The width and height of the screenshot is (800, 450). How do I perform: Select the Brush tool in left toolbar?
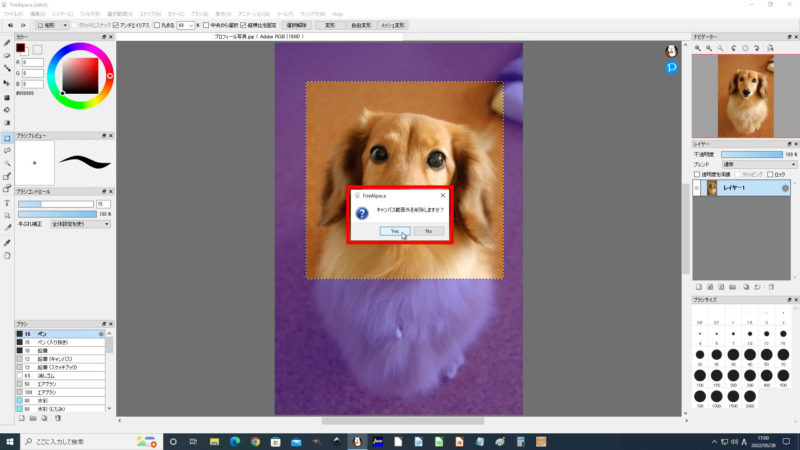(x=7, y=43)
